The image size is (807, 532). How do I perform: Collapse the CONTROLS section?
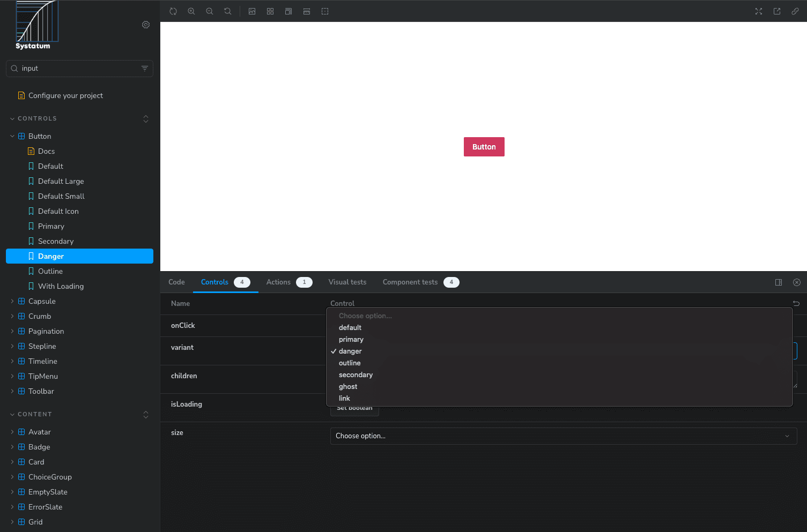click(x=37, y=118)
